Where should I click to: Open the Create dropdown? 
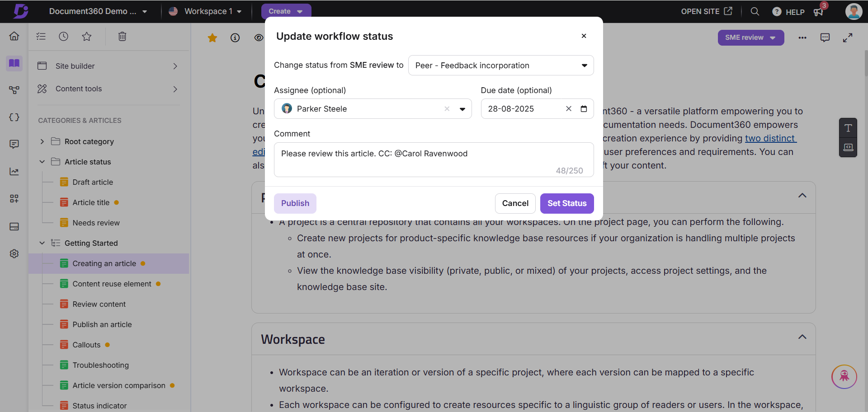click(x=286, y=11)
